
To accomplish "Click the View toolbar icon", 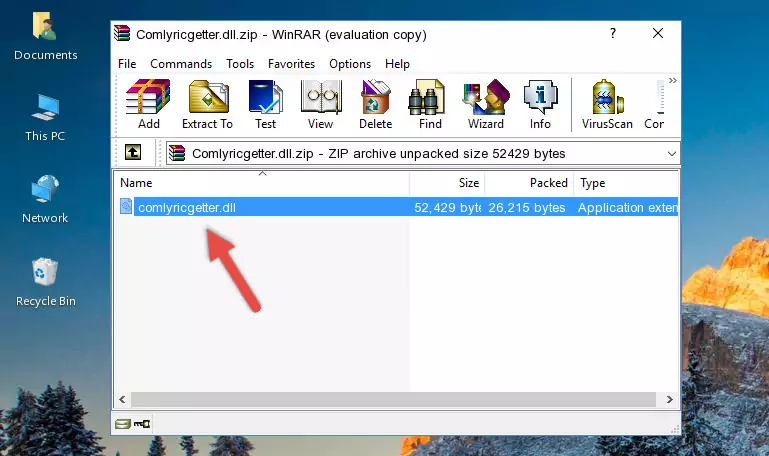I will (x=321, y=104).
